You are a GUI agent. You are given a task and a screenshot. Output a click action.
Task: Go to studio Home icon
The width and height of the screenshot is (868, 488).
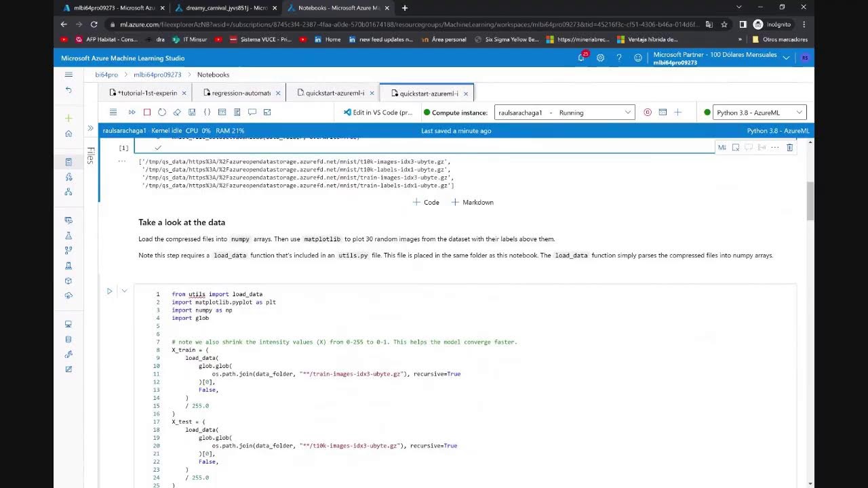68,134
